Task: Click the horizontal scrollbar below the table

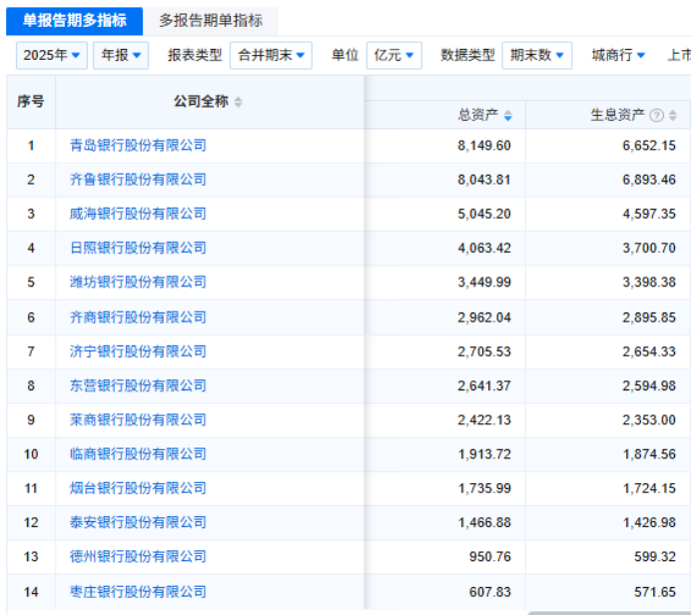Action: [609, 613]
